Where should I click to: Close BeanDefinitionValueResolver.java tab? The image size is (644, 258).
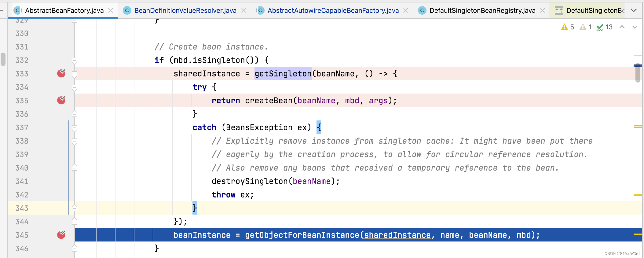click(x=244, y=10)
